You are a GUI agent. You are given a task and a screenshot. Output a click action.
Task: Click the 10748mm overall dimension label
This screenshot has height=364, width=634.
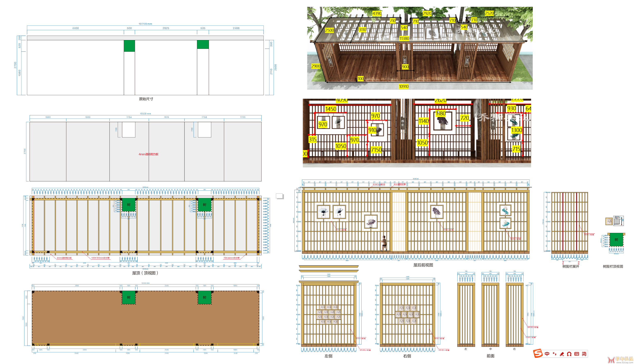pos(145,24)
